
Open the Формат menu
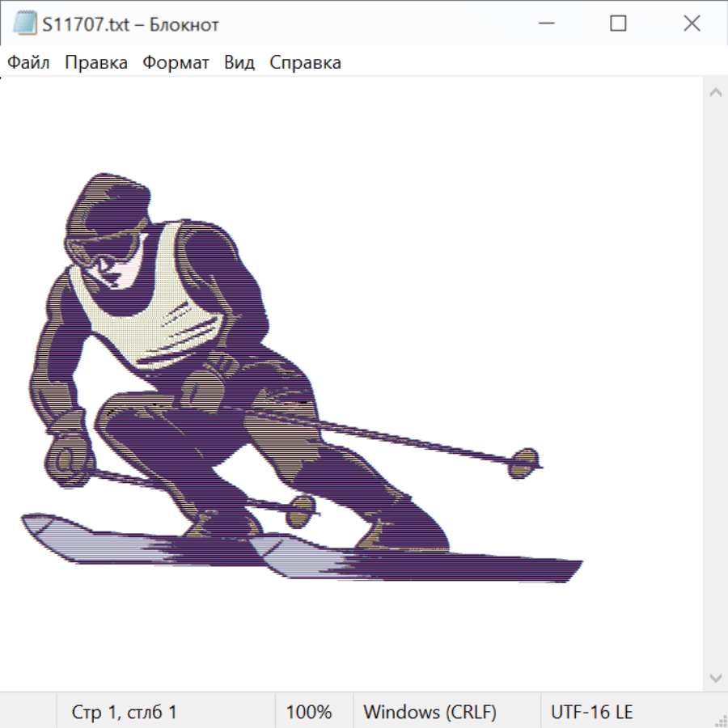pyautogui.click(x=176, y=63)
